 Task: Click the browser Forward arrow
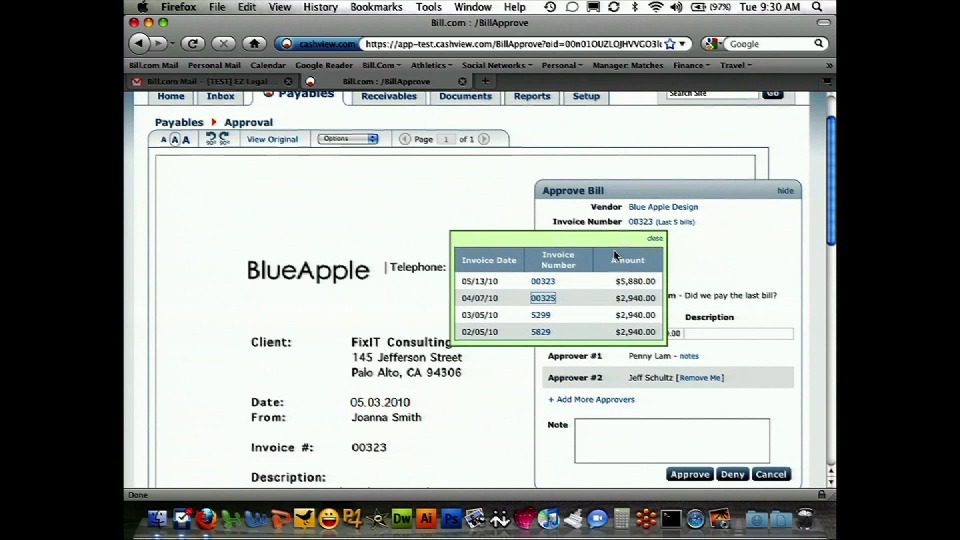tap(159, 43)
